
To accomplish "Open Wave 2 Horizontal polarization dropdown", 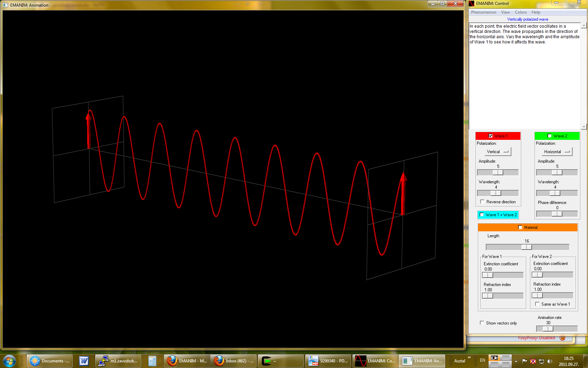I will pos(557,152).
